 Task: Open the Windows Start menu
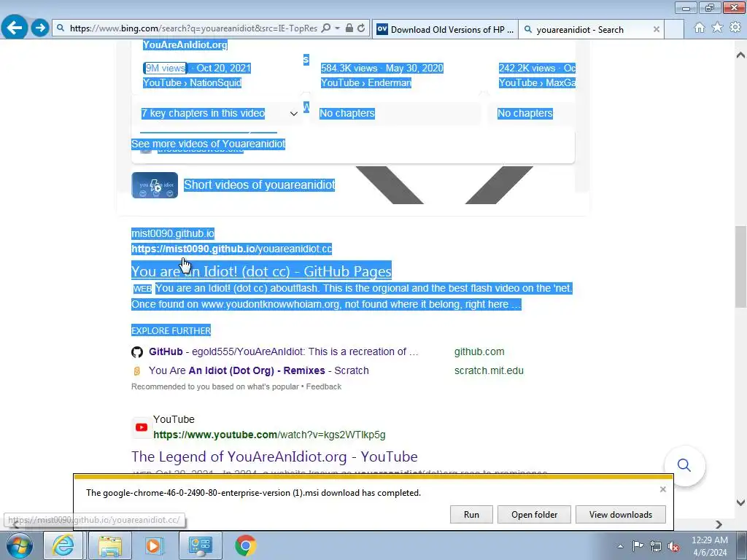[19, 545]
